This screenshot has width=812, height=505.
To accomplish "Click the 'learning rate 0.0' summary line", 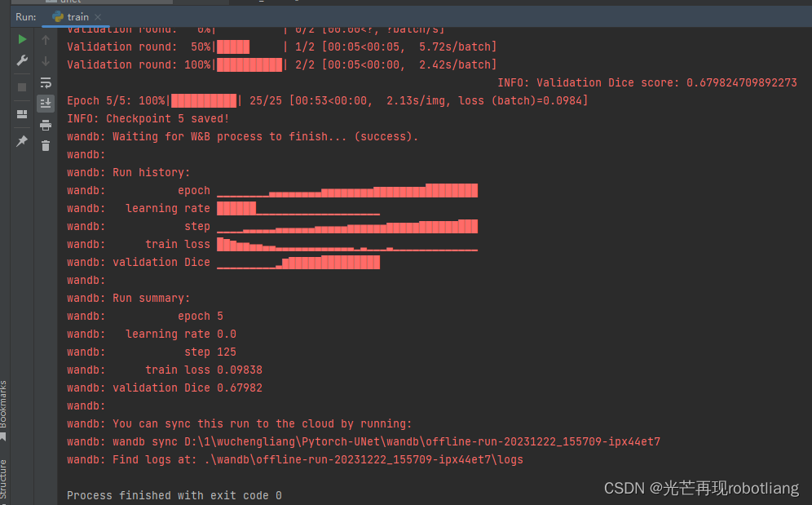I will 151,334.
